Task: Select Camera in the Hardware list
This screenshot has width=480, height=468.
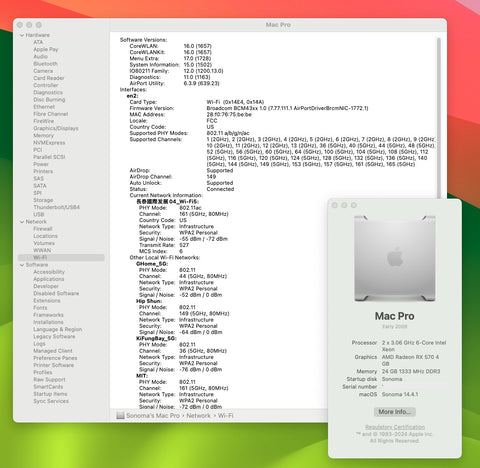Action: 43,71
